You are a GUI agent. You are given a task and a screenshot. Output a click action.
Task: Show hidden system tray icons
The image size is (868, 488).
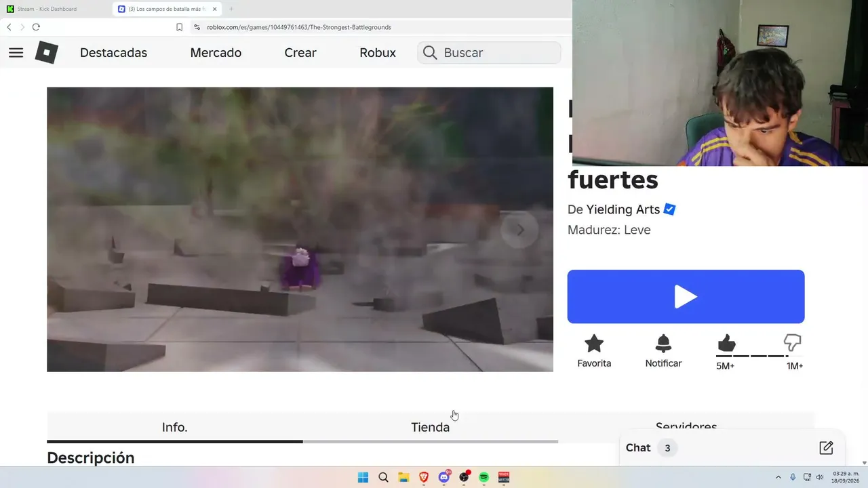(778, 477)
